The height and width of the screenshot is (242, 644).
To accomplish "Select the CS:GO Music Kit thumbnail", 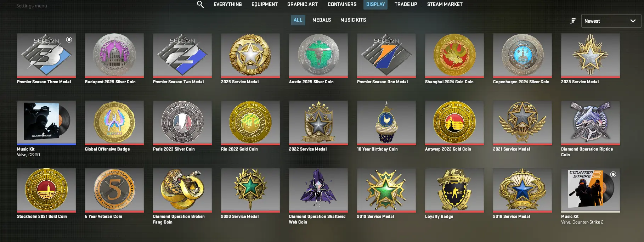I will (x=46, y=123).
